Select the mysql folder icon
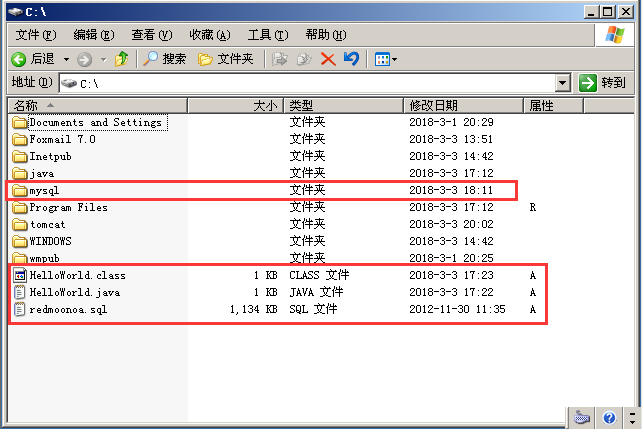This screenshot has width=643, height=429. click(x=19, y=190)
